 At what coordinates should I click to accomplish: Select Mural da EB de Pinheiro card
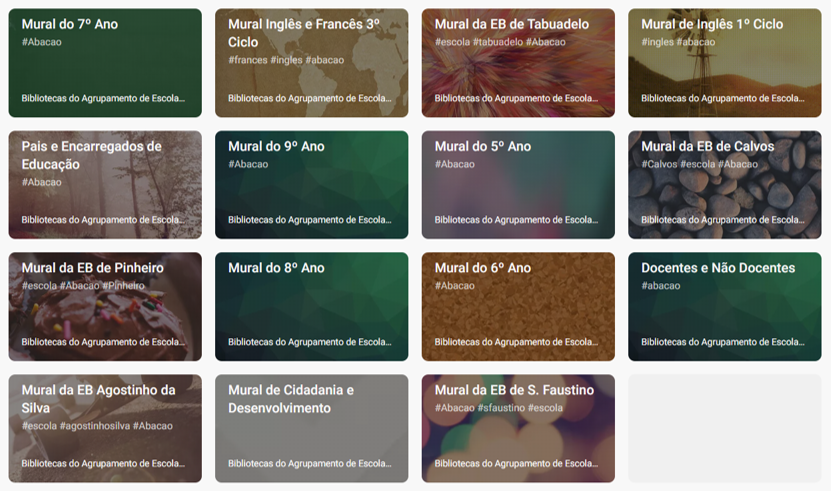tap(105, 306)
